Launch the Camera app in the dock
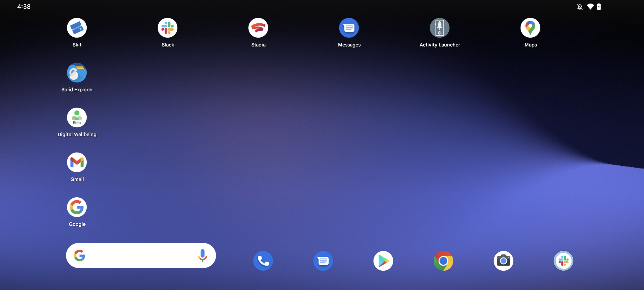This screenshot has height=290, width=644. click(504, 260)
